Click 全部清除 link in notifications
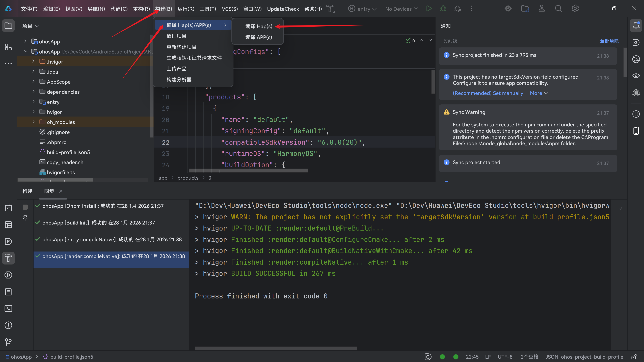Image resolution: width=644 pixels, height=362 pixels. coord(609,41)
